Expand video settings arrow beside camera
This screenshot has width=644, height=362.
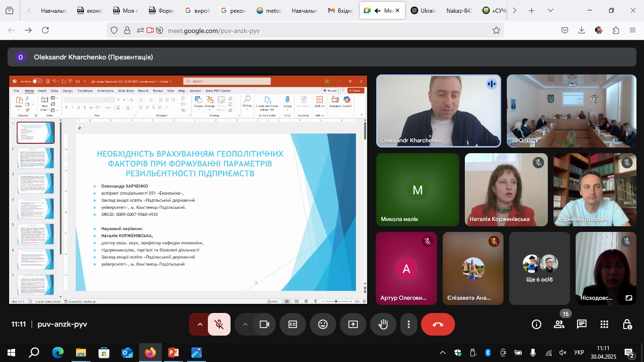tap(245, 324)
